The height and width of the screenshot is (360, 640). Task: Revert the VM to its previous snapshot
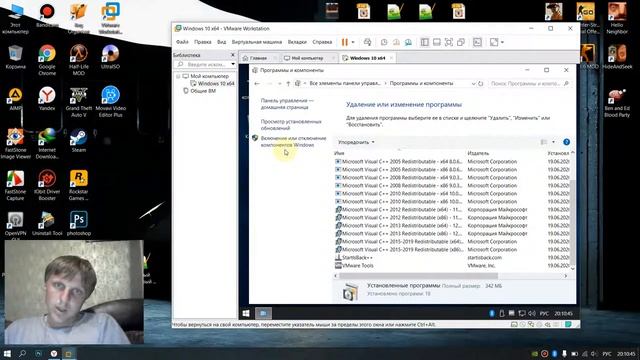point(396,42)
